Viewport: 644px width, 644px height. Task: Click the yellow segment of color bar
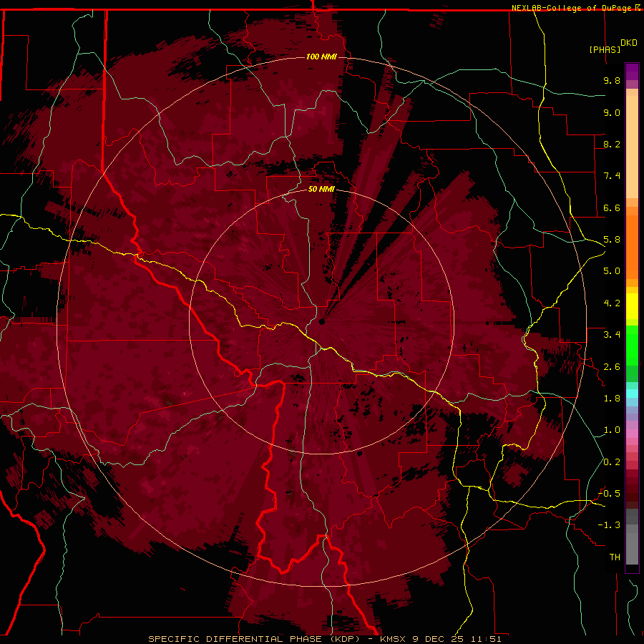pos(632,306)
